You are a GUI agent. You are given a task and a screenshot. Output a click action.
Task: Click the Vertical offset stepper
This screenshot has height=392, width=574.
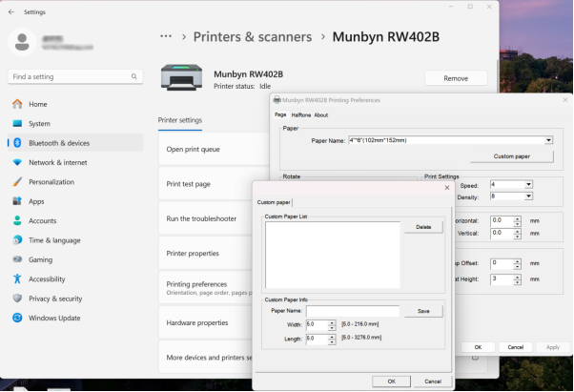click(517, 234)
